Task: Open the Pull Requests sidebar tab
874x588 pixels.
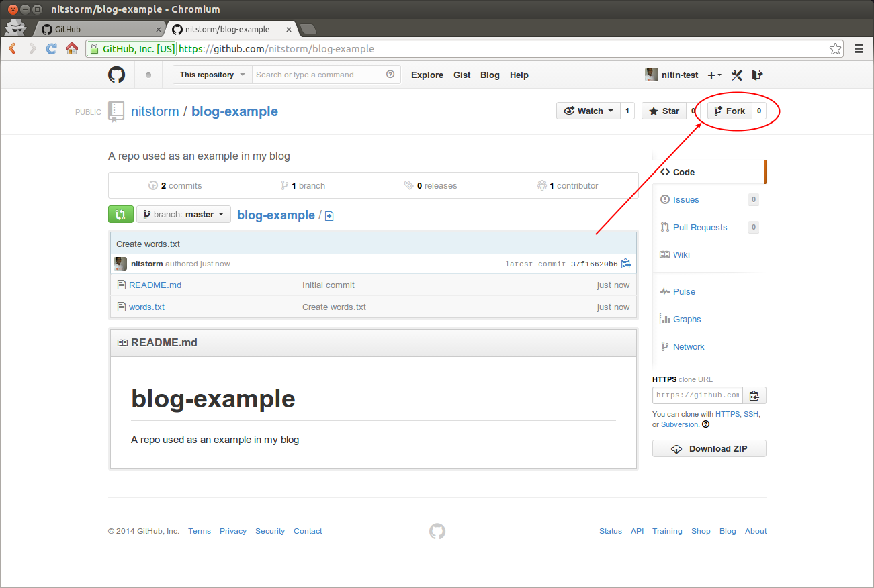Action: pos(709,228)
